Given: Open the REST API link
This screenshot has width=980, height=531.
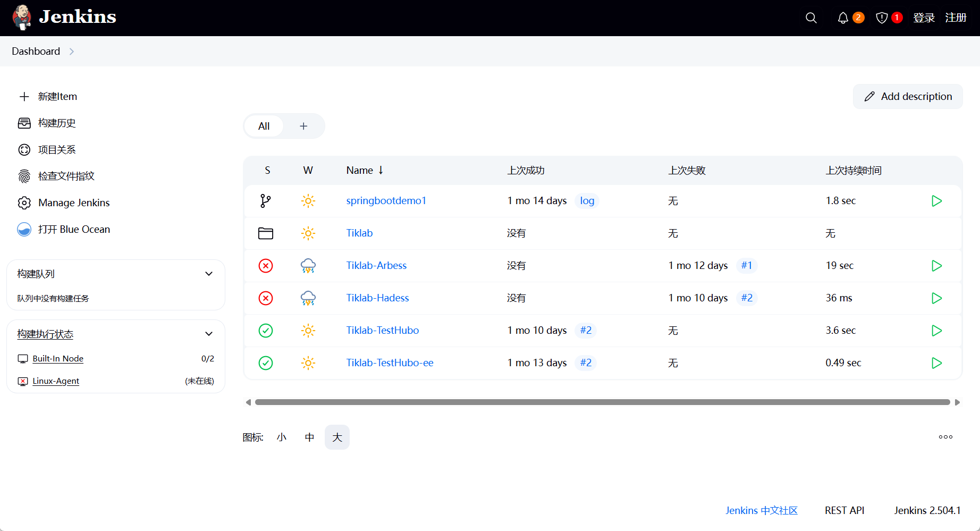Looking at the screenshot, I should pos(844,511).
